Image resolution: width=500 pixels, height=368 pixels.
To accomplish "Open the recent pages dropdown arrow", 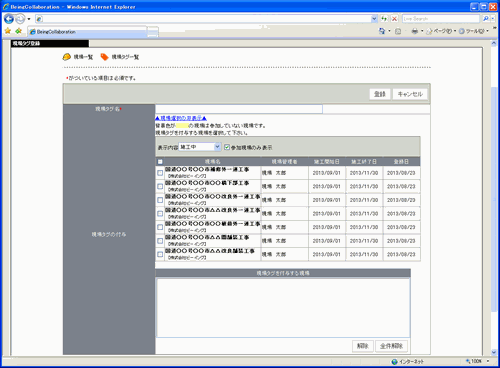I will [29, 19].
